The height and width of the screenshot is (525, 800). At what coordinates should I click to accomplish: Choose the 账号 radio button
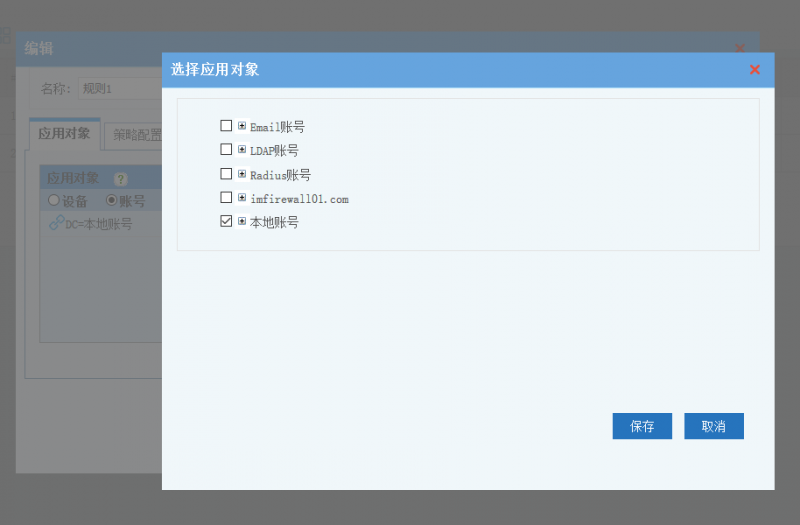pos(111,201)
